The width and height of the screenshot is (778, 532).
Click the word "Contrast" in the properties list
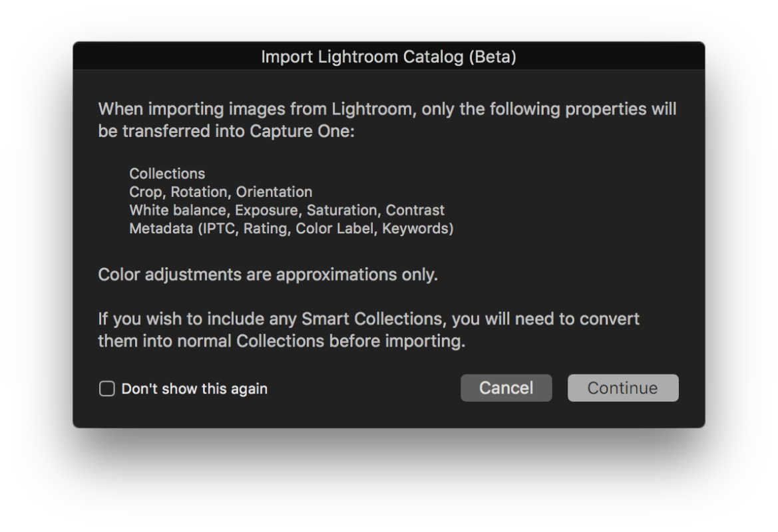[415, 210]
